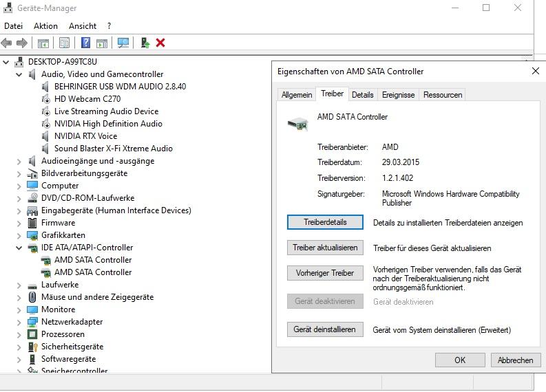Click the Netzwerkadapter icon
This screenshot has width=546, height=392.
(x=32, y=322)
